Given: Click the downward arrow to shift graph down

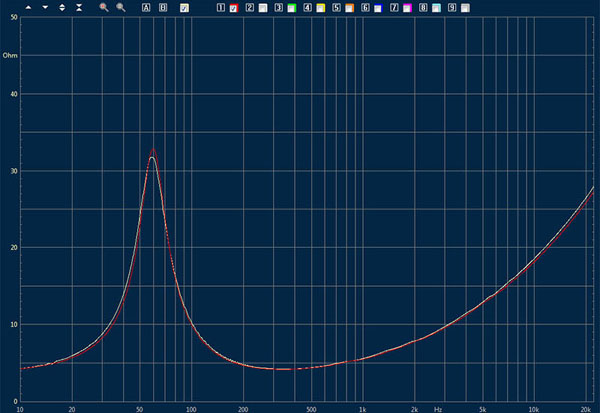Looking at the screenshot, I should [x=45, y=7].
